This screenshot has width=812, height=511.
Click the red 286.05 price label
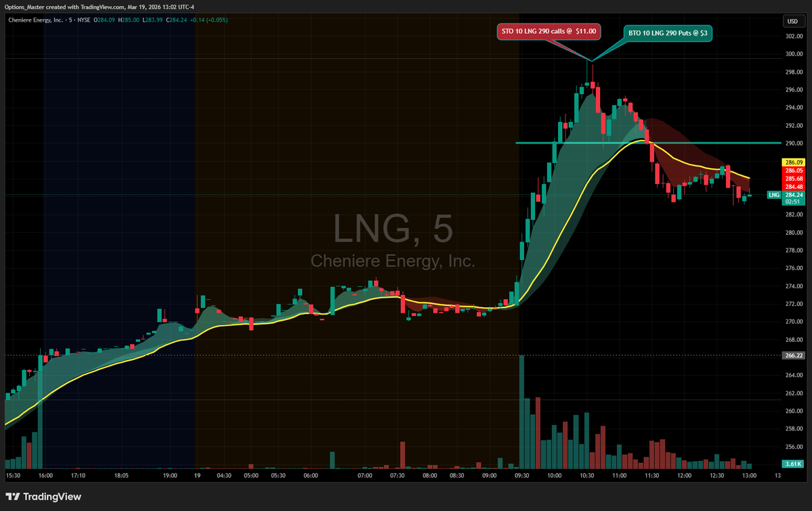click(x=793, y=171)
